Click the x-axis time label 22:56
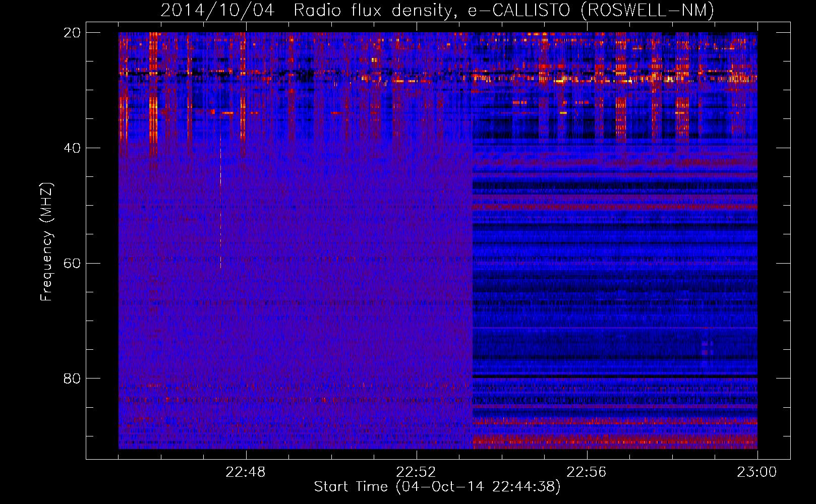The image size is (816, 504). [587, 472]
